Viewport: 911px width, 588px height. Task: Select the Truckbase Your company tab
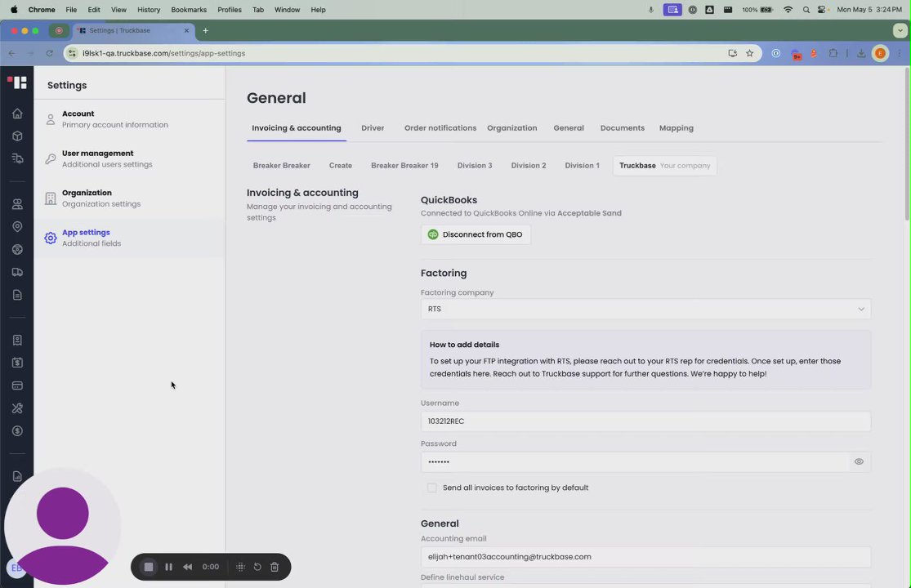(x=664, y=166)
